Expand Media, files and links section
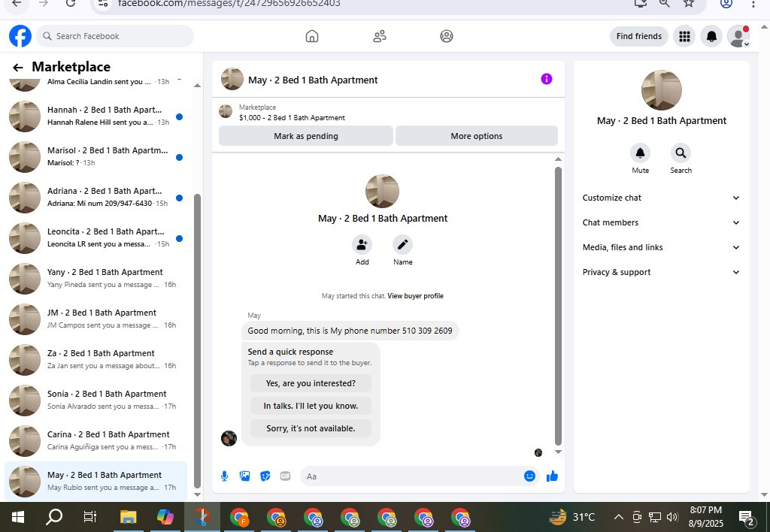 (x=661, y=247)
